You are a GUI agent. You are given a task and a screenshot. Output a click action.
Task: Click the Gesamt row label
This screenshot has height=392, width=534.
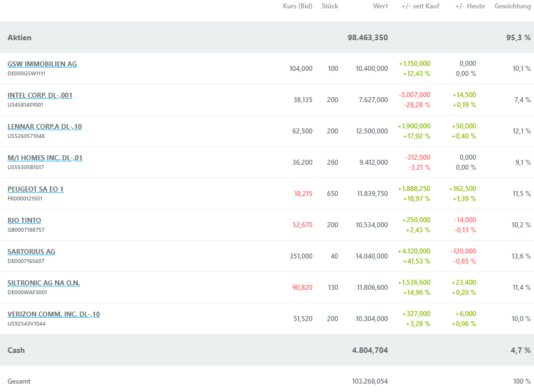coord(19,381)
